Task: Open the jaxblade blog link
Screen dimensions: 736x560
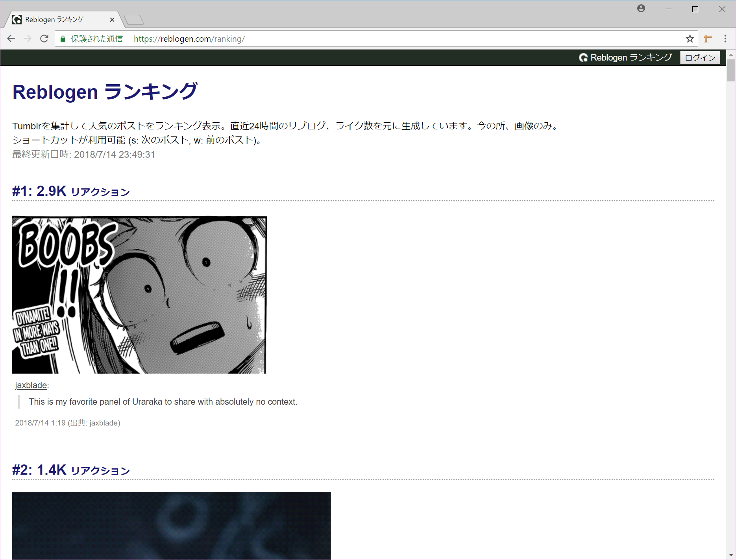Action: [30, 385]
